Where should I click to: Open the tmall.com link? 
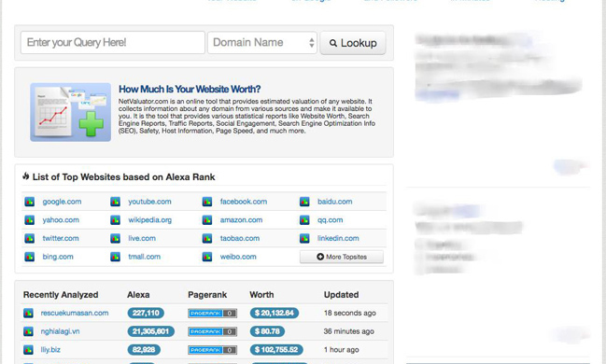144,257
